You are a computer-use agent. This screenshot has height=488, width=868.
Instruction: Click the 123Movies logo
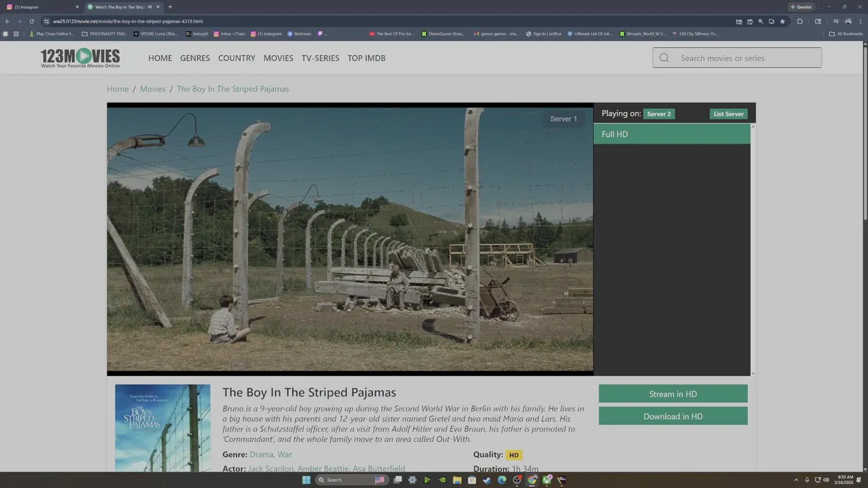click(x=80, y=58)
